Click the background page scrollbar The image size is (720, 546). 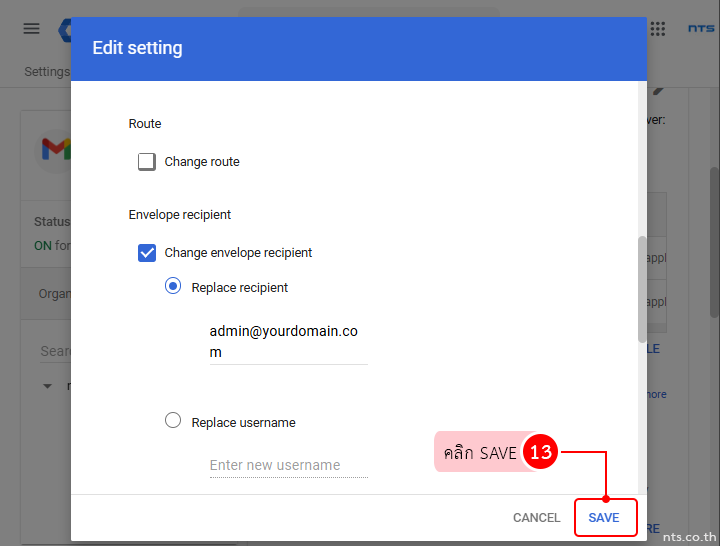(x=714, y=242)
